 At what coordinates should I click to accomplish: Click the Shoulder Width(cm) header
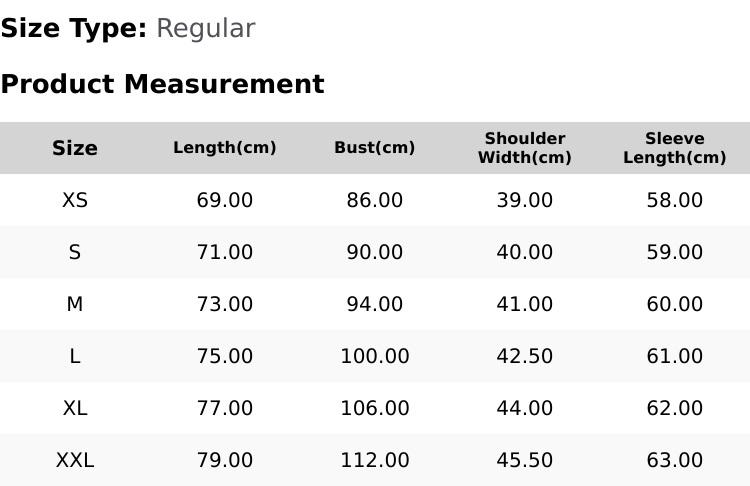pos(525,148)
